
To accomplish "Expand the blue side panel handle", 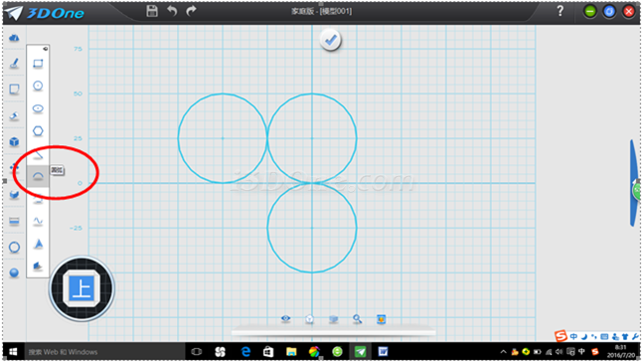I will [x=635, y=184].
